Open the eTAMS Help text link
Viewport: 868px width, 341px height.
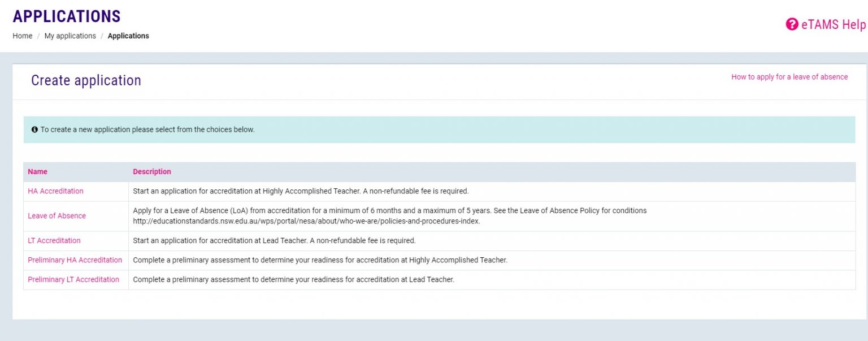(x=833, y=24)
